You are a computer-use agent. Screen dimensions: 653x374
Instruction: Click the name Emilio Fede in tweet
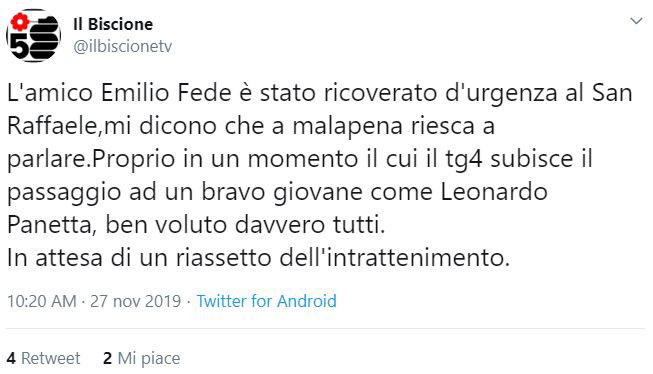coord(166,92)
